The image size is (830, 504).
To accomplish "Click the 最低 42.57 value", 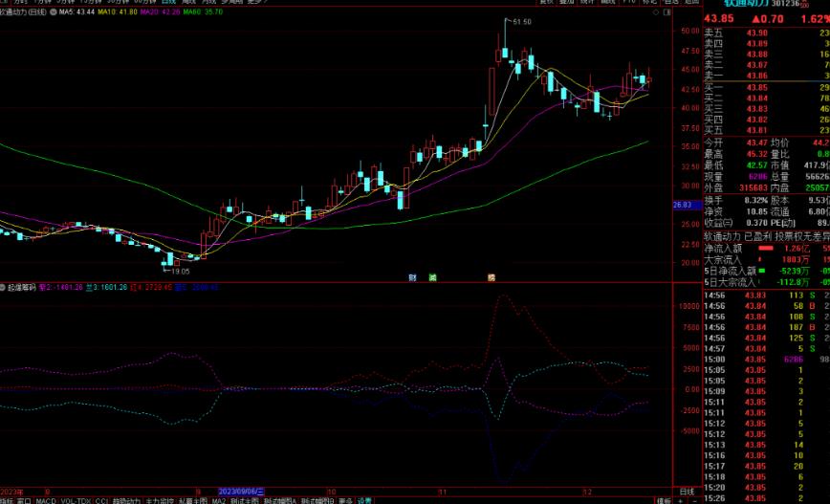I will [757, 165].
